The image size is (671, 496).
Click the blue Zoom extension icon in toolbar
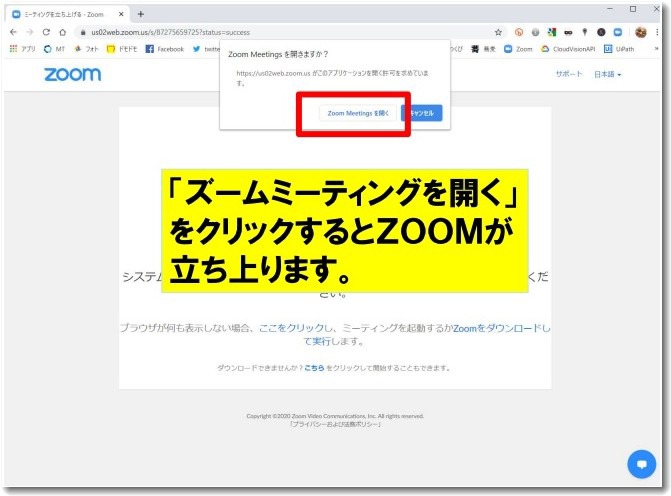click(618, 32)
